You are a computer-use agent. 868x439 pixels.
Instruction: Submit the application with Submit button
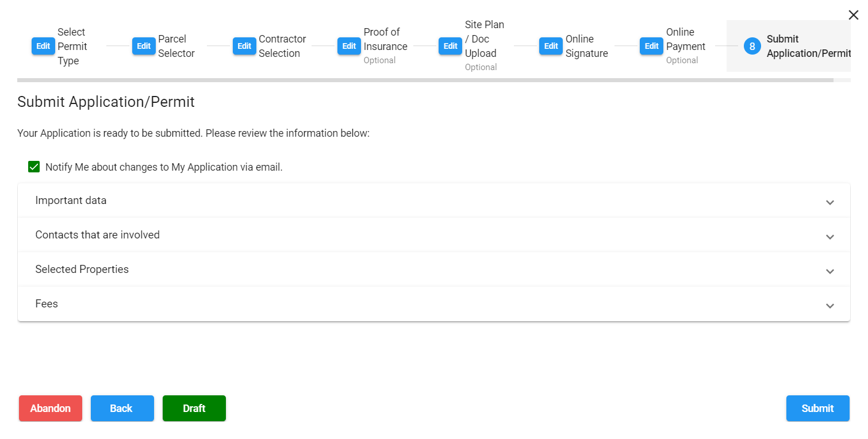click(818, 409)
